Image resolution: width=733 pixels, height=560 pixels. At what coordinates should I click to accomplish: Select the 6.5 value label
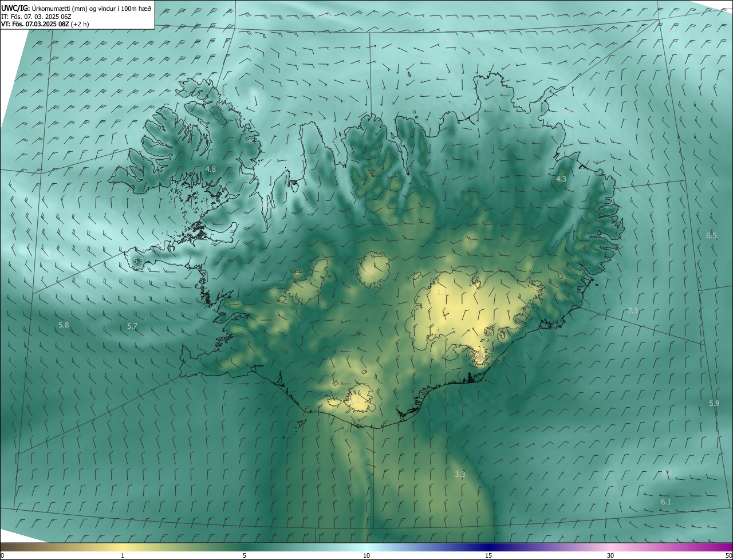[711, 235]
